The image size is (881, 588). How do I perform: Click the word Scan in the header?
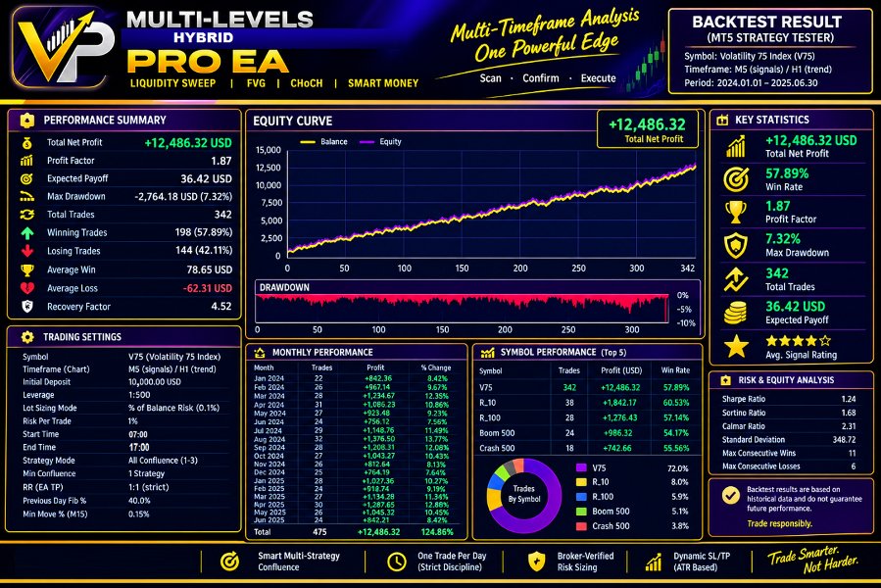[490, 78]
